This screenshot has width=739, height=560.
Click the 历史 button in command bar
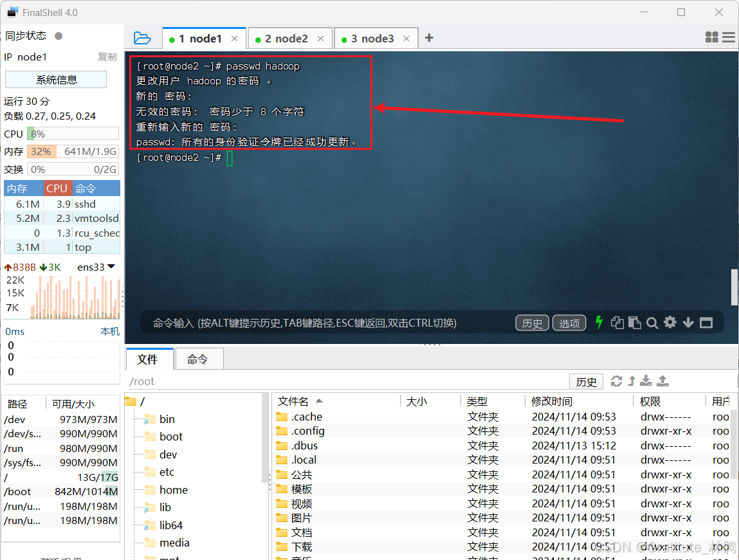pos(532,323)
